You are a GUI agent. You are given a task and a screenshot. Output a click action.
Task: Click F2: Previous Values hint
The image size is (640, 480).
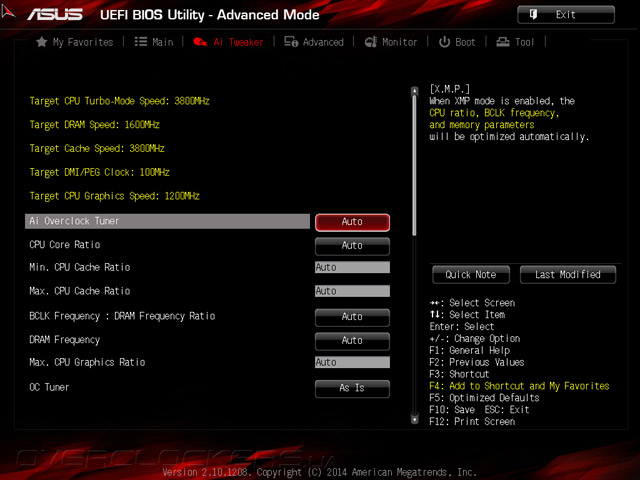477,362
